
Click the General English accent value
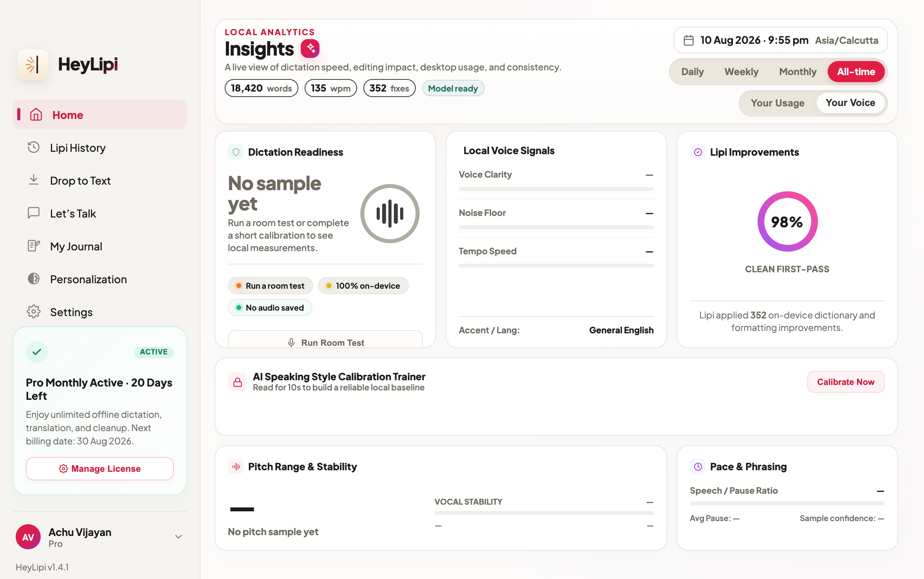[x=621, y=330]
